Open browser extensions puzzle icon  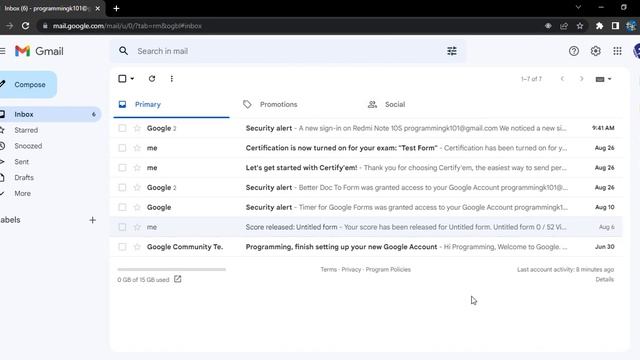(599, 26)
